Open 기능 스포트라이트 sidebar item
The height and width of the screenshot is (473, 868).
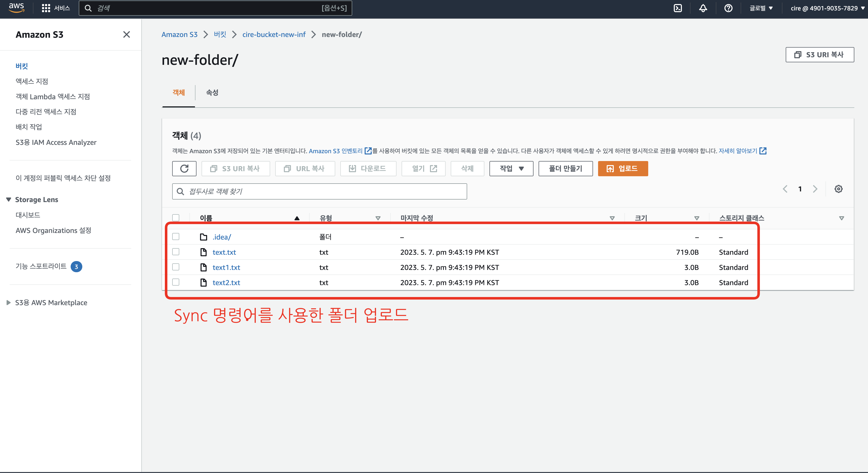[x=41, y=266]
